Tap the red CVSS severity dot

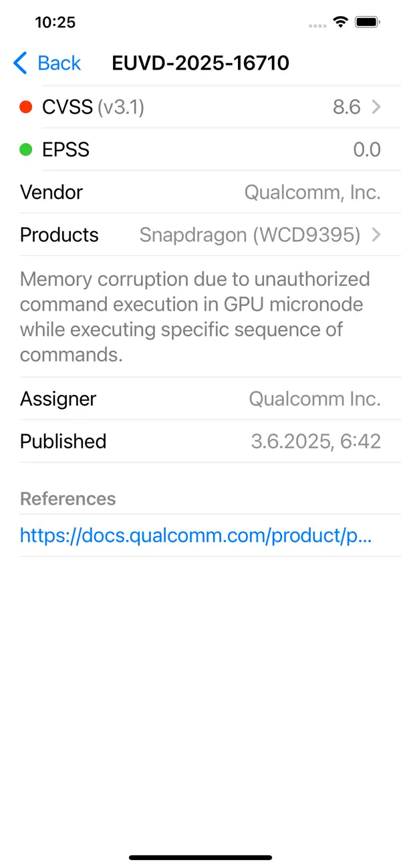click(26, 107)
